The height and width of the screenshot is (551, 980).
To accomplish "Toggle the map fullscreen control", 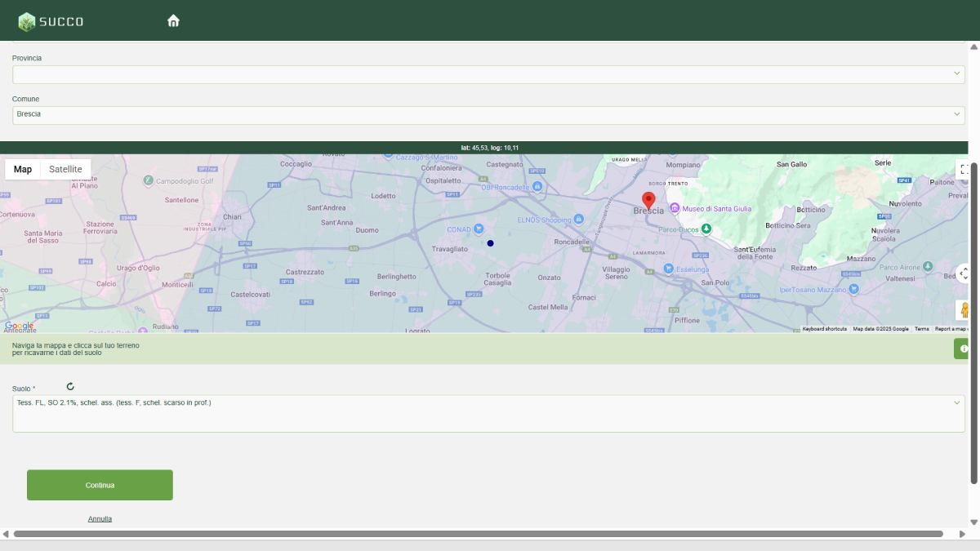I will tap(966, 170).
